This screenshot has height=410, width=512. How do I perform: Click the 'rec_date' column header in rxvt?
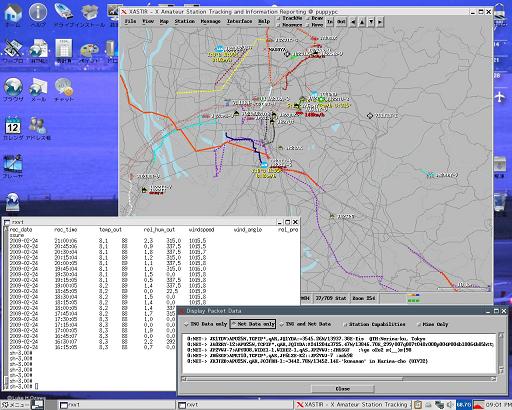tap(21, 230)
